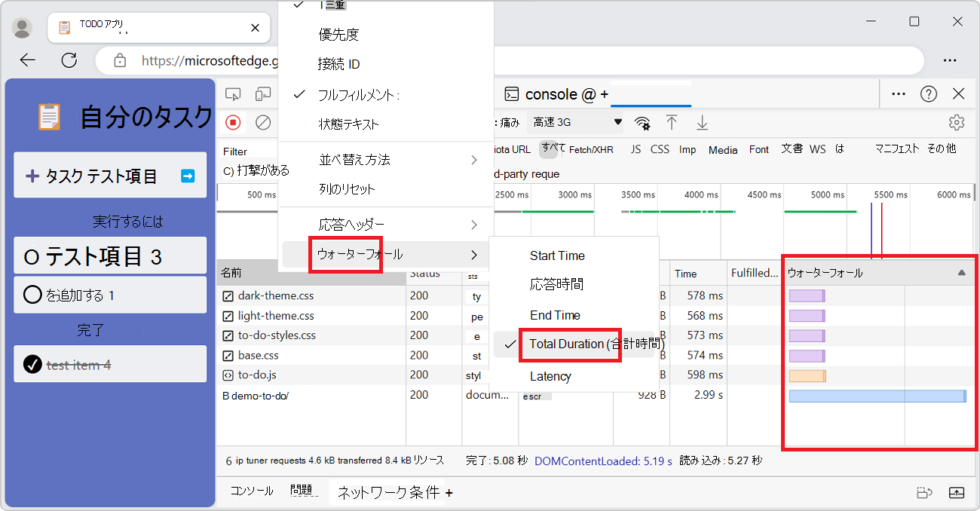The image size is (980, 511).
Task: Click the record network log icon
Action: pos(233,122)
